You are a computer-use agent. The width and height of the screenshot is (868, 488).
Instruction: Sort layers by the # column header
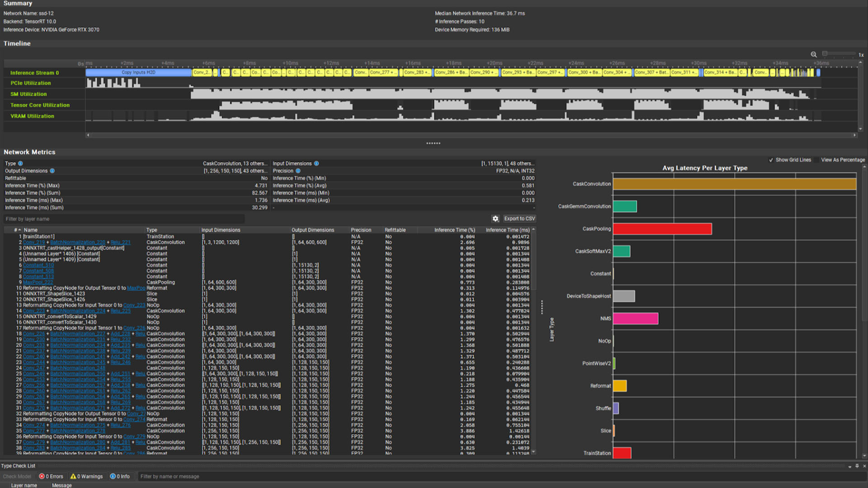17,230
